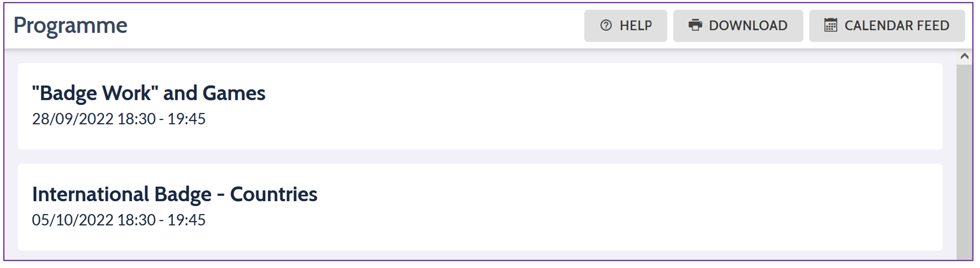980x268 pixels.
Task: Click the 05/10/2022 18:30 - 19:45 date
Action: (119, 220)
